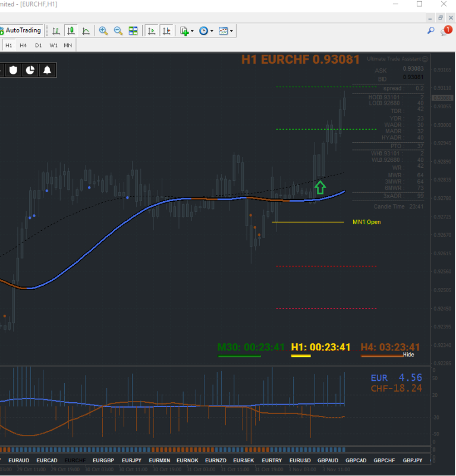456x476 pixels.
Task: Expand the indicators dropdown arrow
Action: pos(192,31)
